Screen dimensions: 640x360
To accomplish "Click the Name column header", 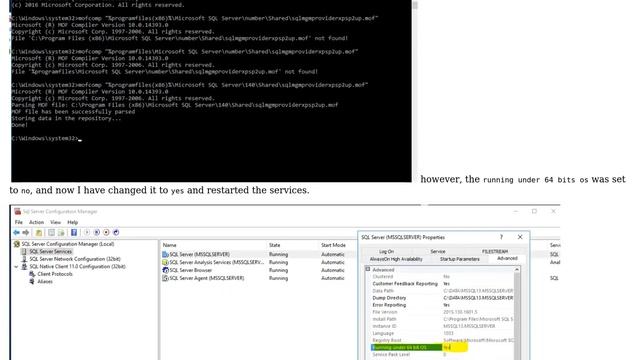I will pyautogui.click(x=169, y=245).
